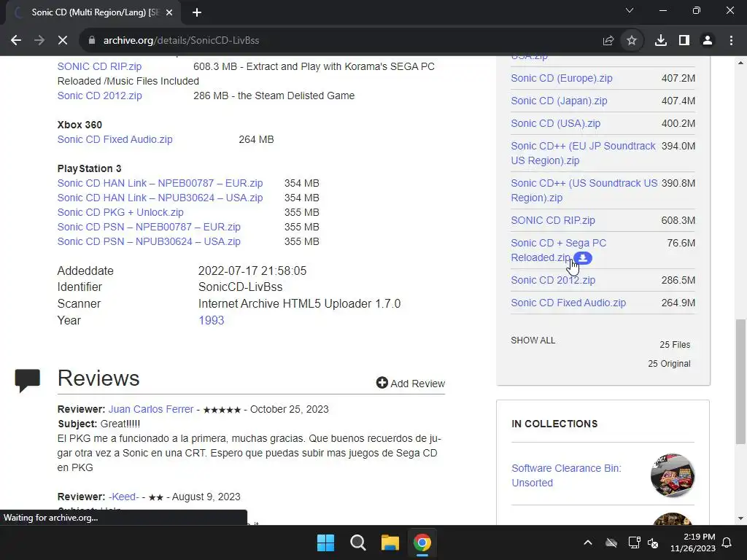
Task: Stop loading the page
Action: pos(63,41)
